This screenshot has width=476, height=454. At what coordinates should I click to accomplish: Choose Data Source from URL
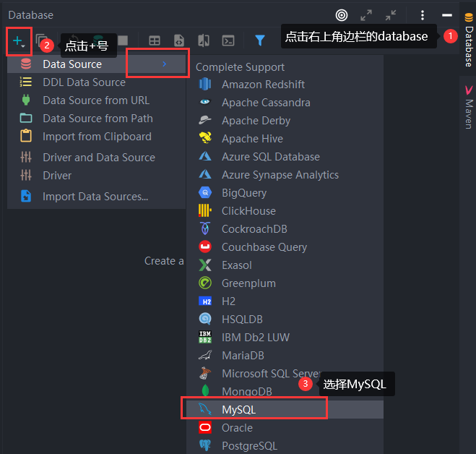coord(97,100)
